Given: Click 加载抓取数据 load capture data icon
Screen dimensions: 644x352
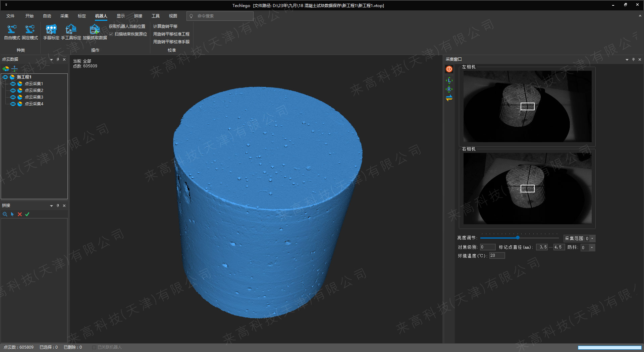Looking at the screenshot, I should 95,30.
